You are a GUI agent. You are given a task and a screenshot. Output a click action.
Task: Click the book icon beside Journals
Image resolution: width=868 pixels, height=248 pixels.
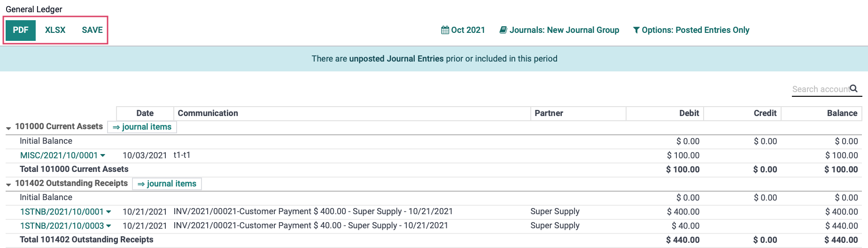coord(503,30)
